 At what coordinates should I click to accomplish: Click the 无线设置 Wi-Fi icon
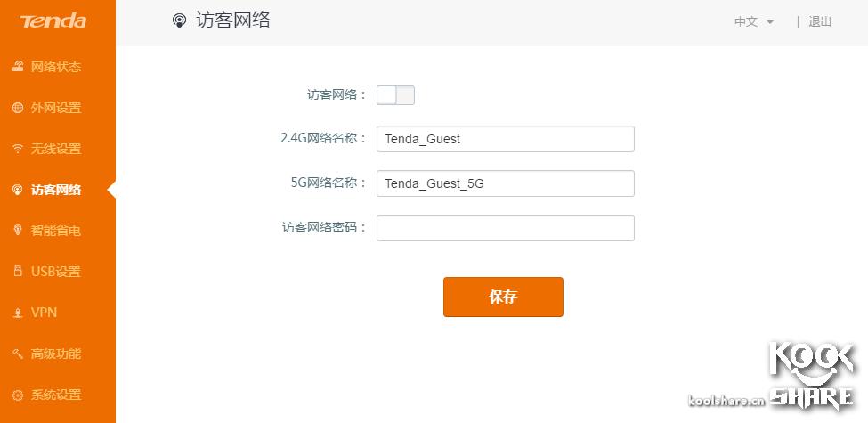tap(18, 149)
